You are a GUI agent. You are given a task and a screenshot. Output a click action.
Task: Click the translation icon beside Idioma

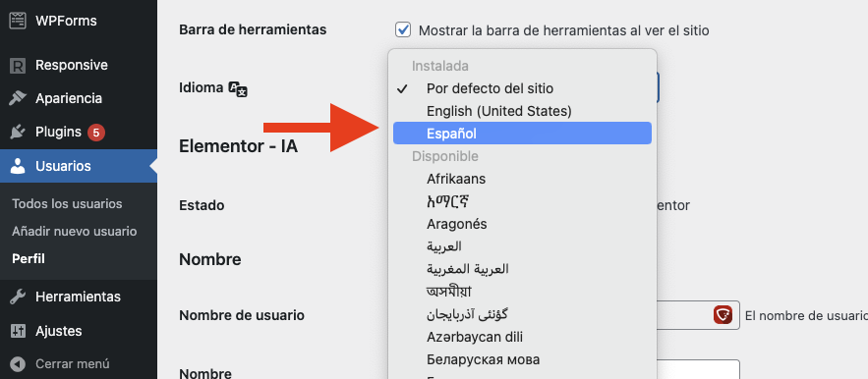[x=238, y=88]
